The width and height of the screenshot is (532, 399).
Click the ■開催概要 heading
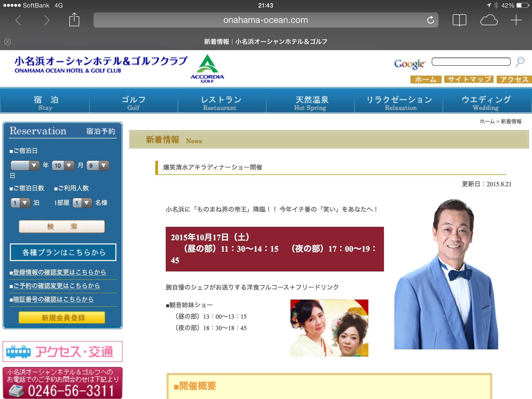(x=195, y=386)
